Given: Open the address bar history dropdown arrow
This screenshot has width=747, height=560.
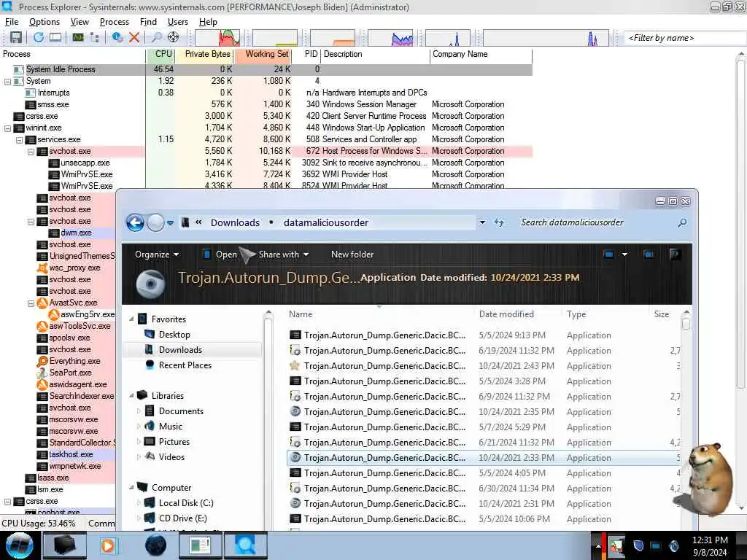Looking at the screenshot, I should pyautogui.click(x=482, y=222).
